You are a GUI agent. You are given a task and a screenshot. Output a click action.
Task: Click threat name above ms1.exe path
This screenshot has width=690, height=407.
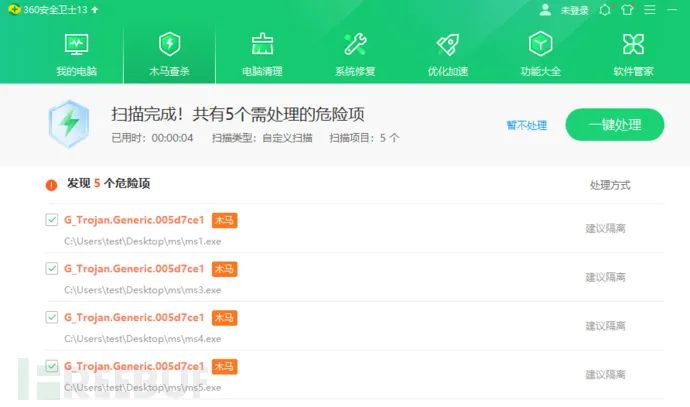click(134, 220)
